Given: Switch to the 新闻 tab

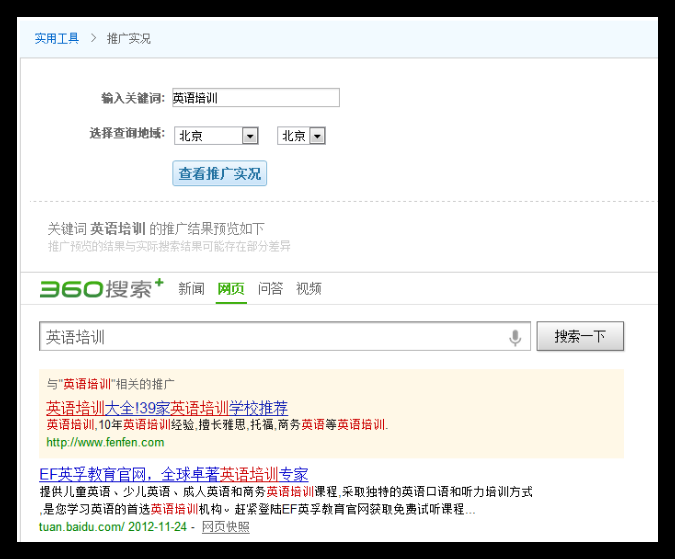Looking at the screenshot, I should [x=192, y=288].
